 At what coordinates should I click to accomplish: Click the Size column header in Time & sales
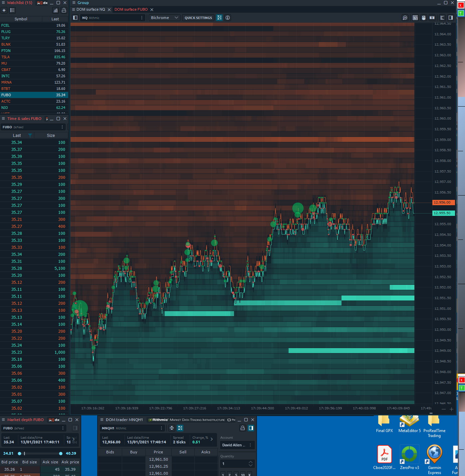[x=51, y=136]
